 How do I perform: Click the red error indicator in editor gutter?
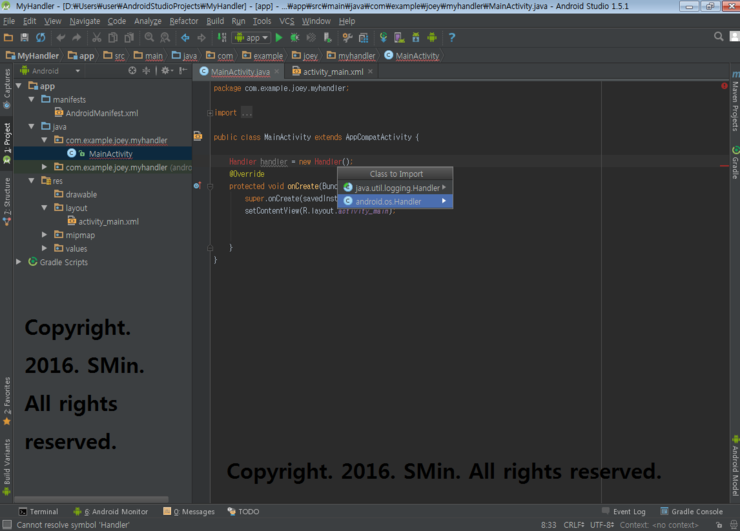[x=724, y=86]
